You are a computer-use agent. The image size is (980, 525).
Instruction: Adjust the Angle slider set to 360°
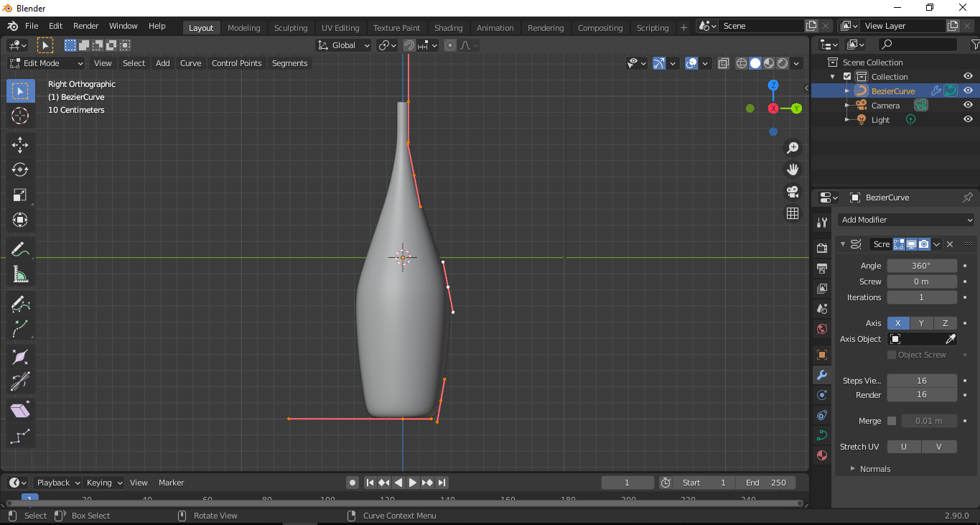(922, 265)
